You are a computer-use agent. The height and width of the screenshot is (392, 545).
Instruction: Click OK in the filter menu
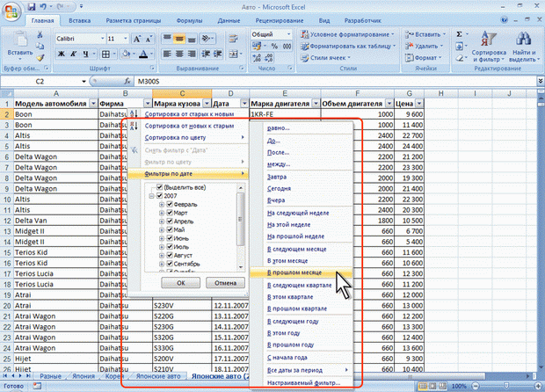pyautogui.click(x=181, y=283)
